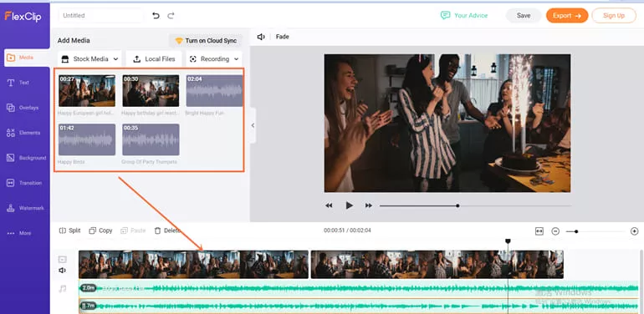Select the 1.7m audio track
Image resolution: width=644 pixels, height=314 pixels.
358,306
